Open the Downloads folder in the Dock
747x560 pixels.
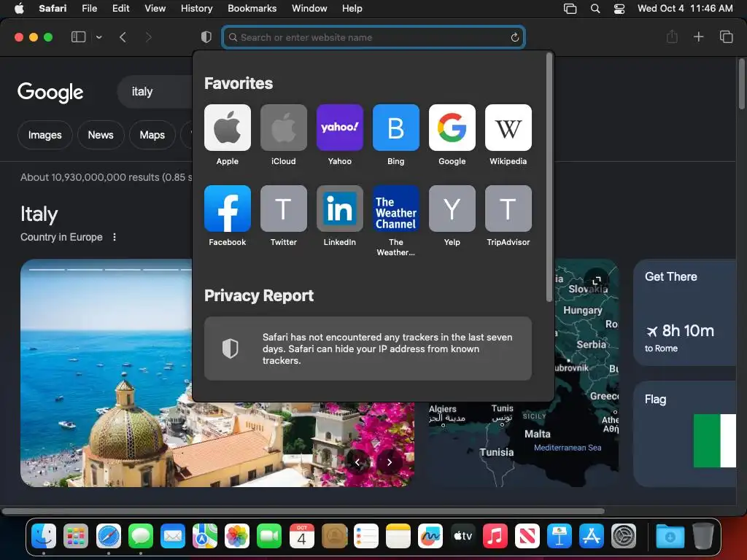pos(670,537)
